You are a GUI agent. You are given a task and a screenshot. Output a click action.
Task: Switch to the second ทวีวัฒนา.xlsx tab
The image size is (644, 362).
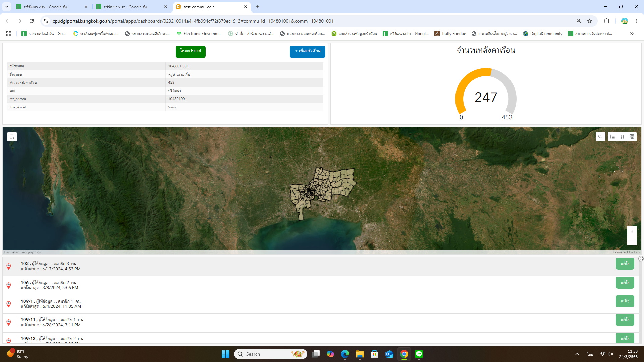pos(126,7)
